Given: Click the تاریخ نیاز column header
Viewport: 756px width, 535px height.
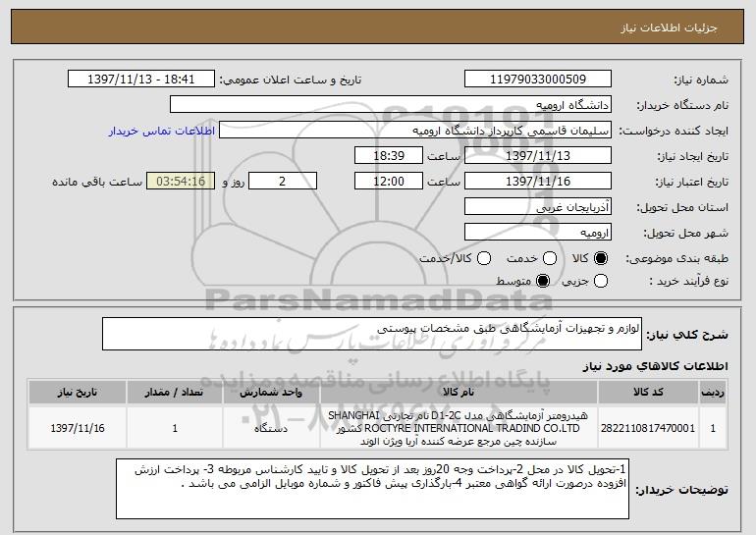Looking at the screenshot, I should pos(78,393).
